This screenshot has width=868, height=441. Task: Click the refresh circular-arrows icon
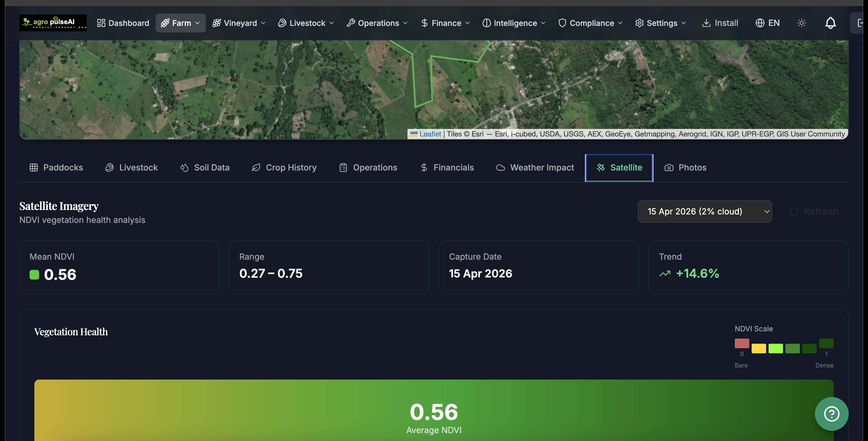coord(794,211)
